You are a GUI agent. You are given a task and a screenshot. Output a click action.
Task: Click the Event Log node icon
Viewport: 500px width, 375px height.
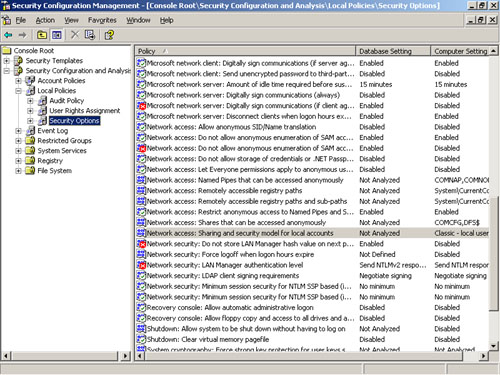point(30,131)
